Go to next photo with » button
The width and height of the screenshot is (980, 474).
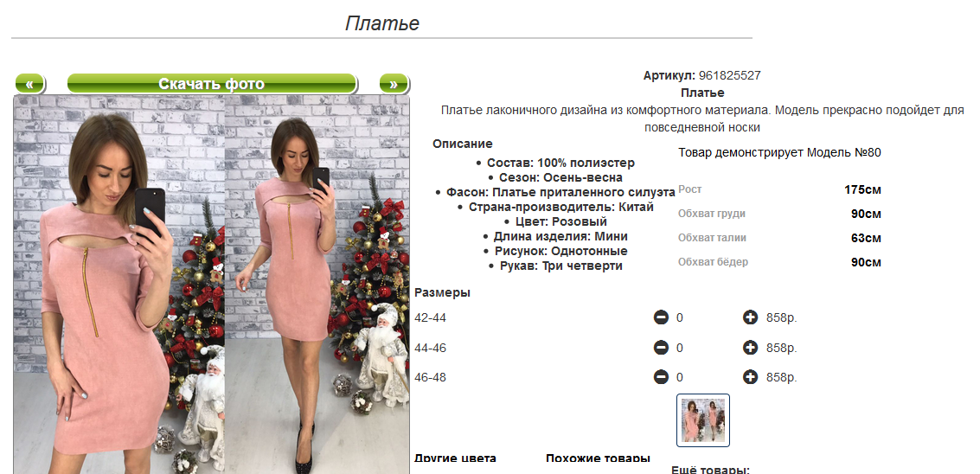click(x=394, y=84)
